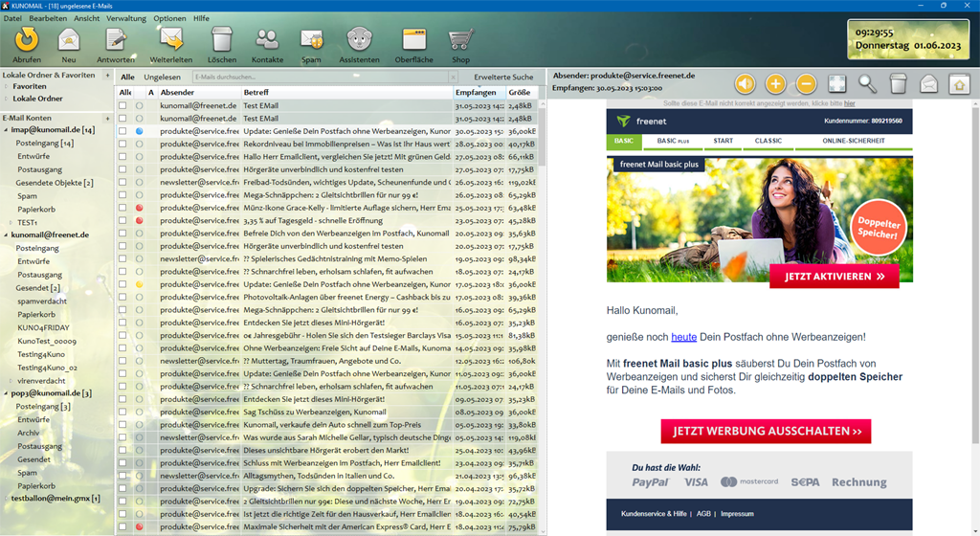Expand Lokale Ordner node
980x536 pixels.
click(7, 98)
